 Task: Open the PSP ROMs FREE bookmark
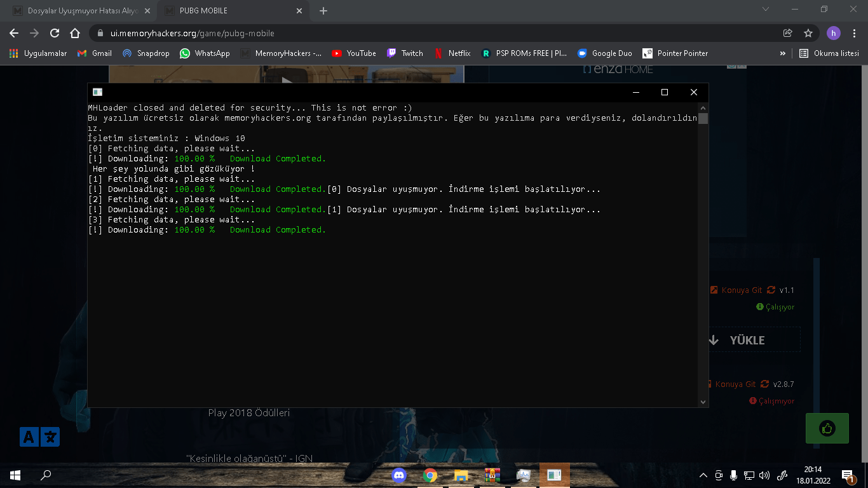pos(524,53)
